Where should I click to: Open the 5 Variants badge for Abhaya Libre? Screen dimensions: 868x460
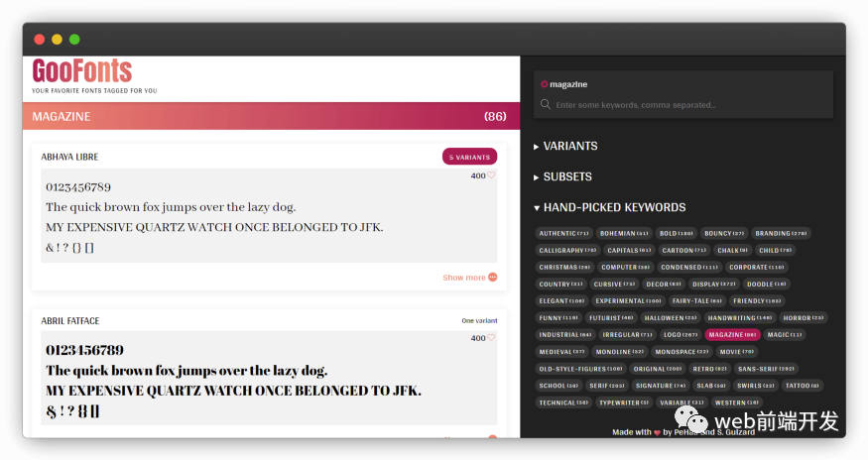click(x=469, y=157)
